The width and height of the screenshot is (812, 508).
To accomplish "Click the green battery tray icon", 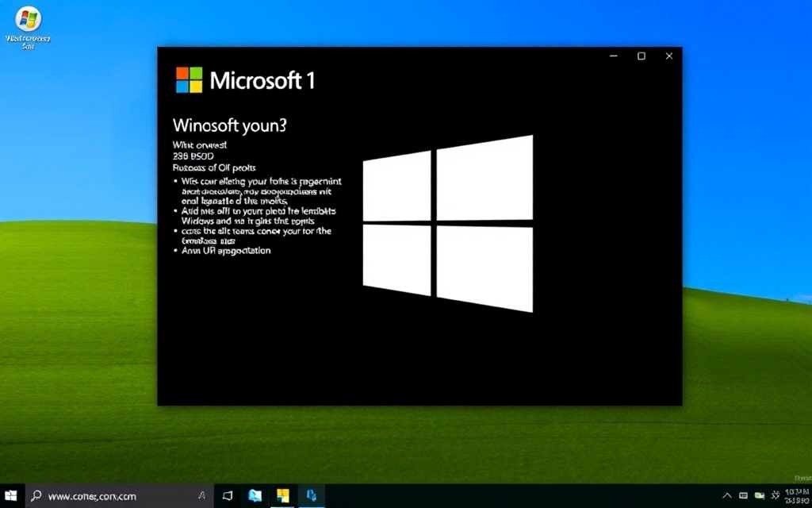I will 760,495.
